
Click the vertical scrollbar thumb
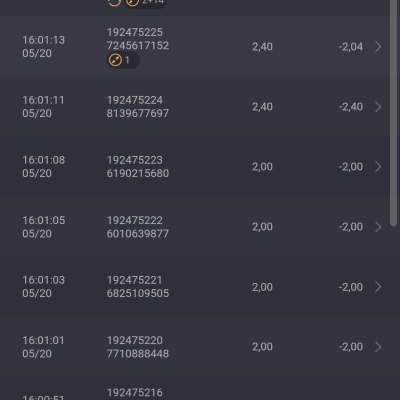[x=394, y=113]
